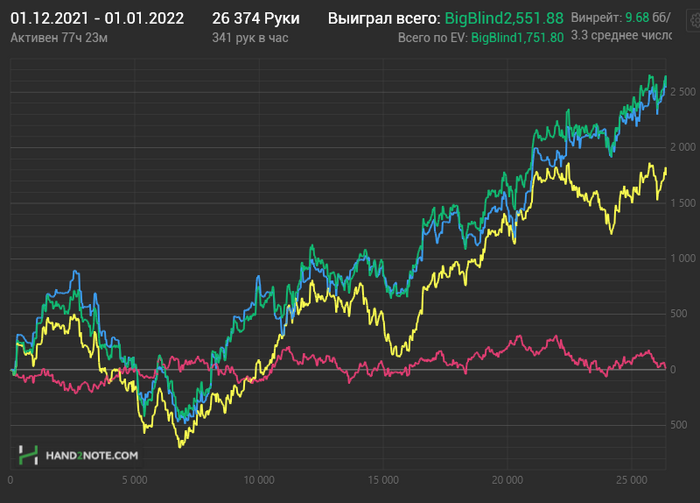The image size is (700, 503).
Task: Click the '341 рук в час' label
Action: tap(250, 38)
